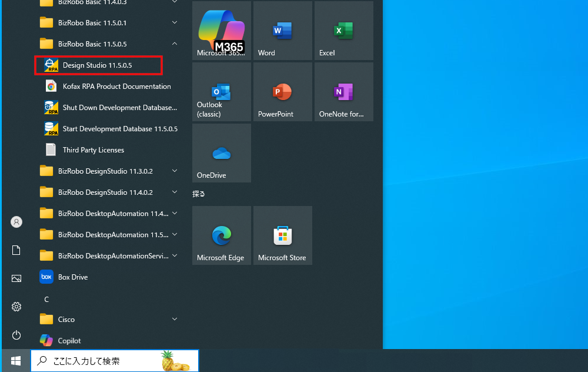
Task: Open Microsoft 365 tile
Action: (222, 31)
